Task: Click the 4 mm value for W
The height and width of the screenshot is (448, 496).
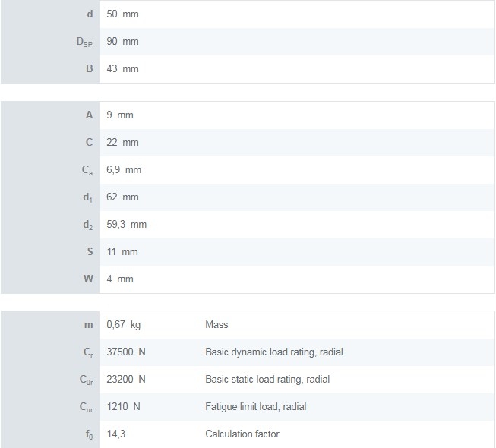Action: pos(120,279)
